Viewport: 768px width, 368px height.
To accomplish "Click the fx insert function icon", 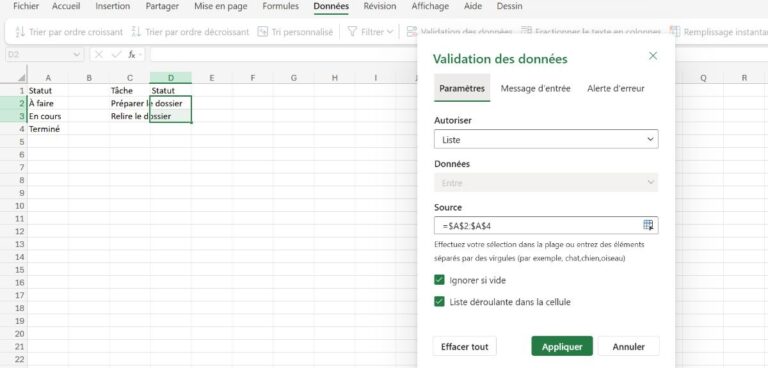I will pos(132,54).
